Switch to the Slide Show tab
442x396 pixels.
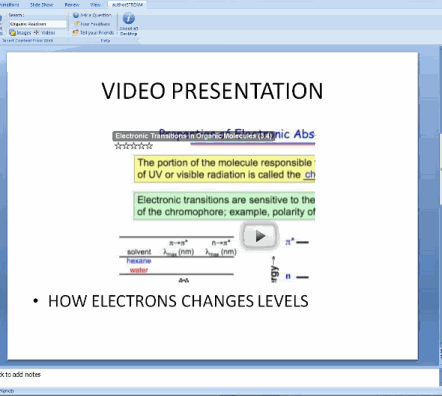41,5
